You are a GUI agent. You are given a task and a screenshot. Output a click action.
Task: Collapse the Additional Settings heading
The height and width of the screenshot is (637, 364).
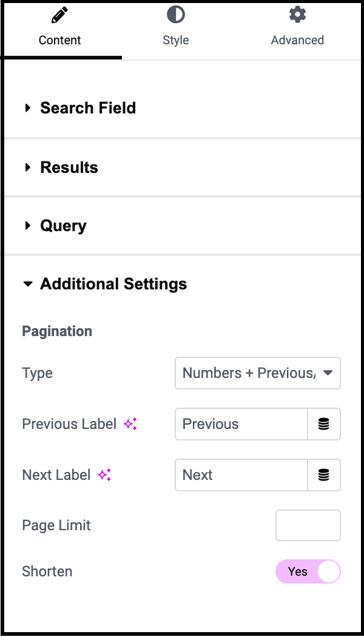(x=113, y=284)
